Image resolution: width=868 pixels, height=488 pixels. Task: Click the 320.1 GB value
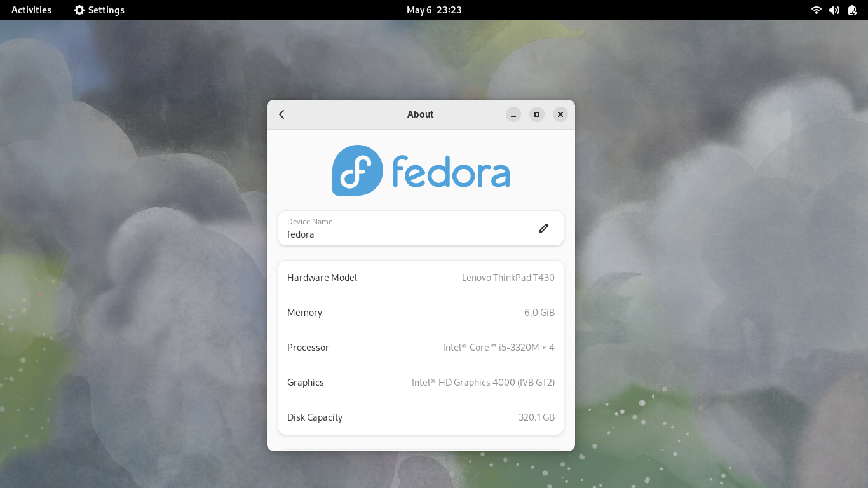[x=537, y=417]
